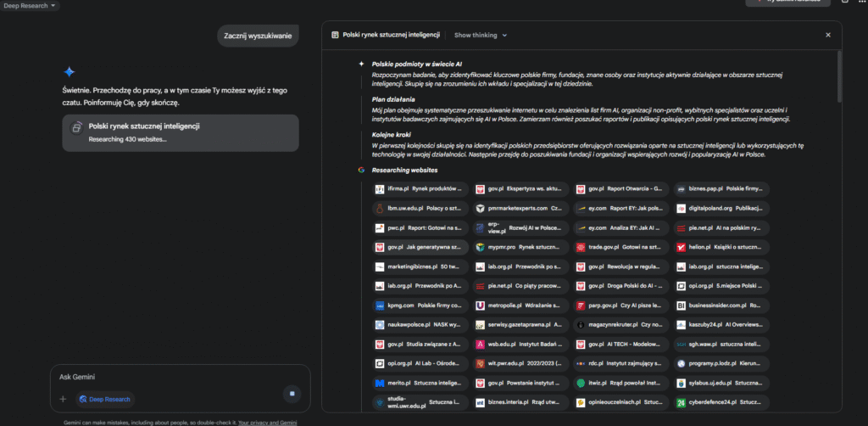Click the naukawpolsce.pl favicon icon
Image resolution: width=868 pixels, height=426 pixels.
click(380, 325)
